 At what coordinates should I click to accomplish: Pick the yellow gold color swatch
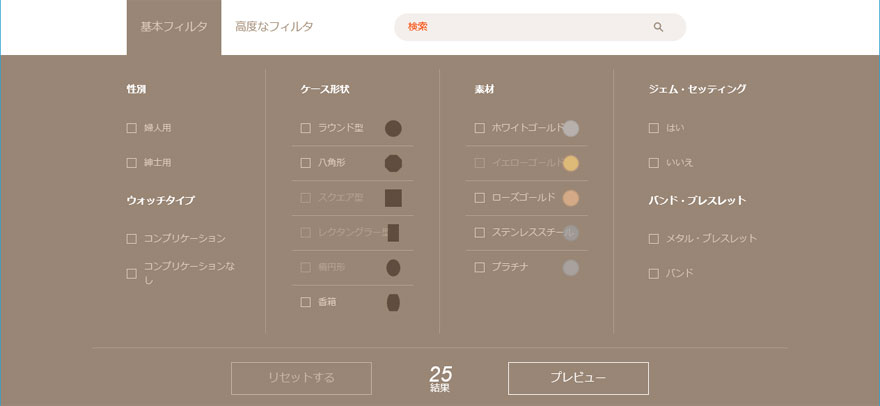571,163
